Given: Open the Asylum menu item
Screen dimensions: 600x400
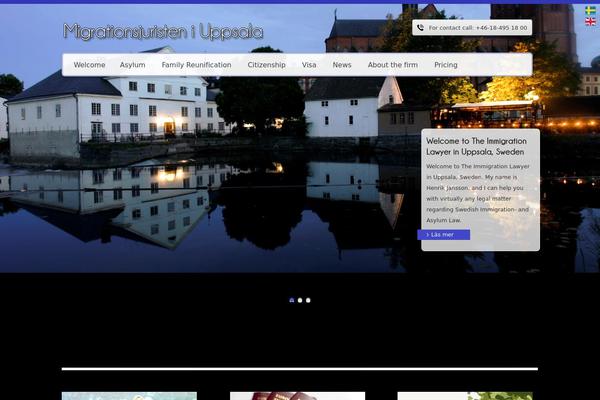Looking at the screenshot, I should [x=132, y=65].
